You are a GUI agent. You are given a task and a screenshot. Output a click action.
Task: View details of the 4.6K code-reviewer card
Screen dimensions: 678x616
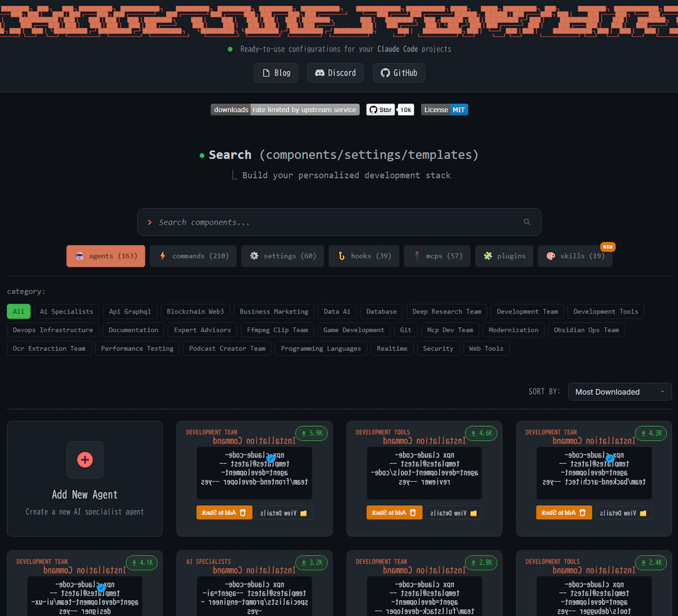point(454,513)
